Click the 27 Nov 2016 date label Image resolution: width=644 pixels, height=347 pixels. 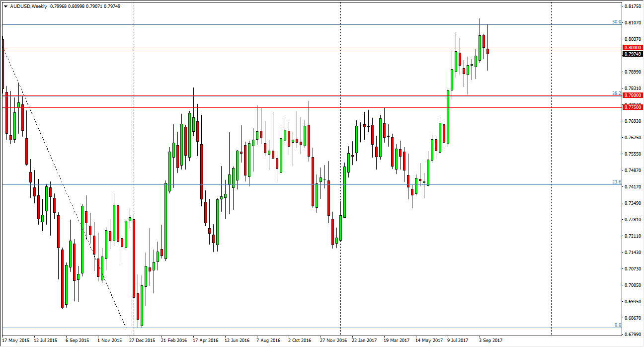point(333,341)
